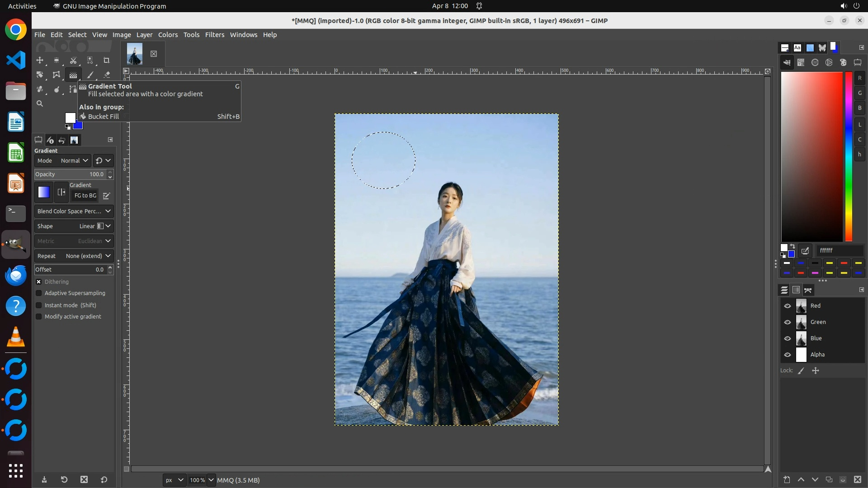Screen dimensions: 868x488
Task: Click the edit gradient pencil icon
Action: pos(106,196)
